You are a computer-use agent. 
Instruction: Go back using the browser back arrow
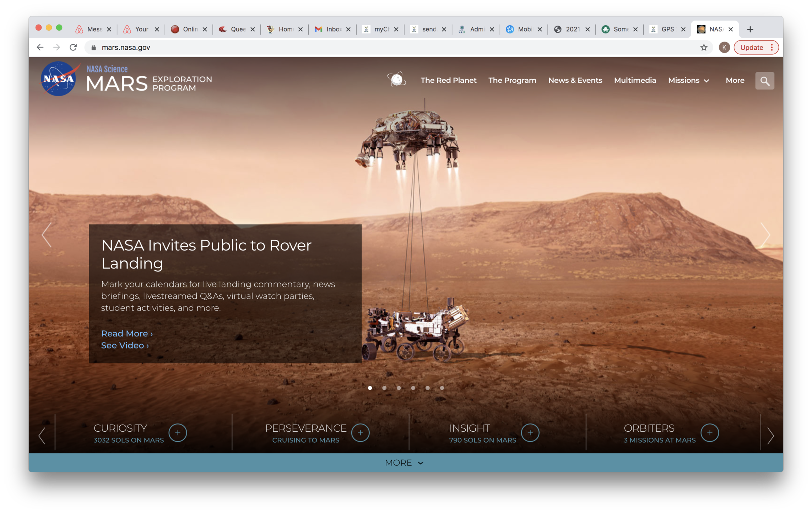[x=40, y=48]
